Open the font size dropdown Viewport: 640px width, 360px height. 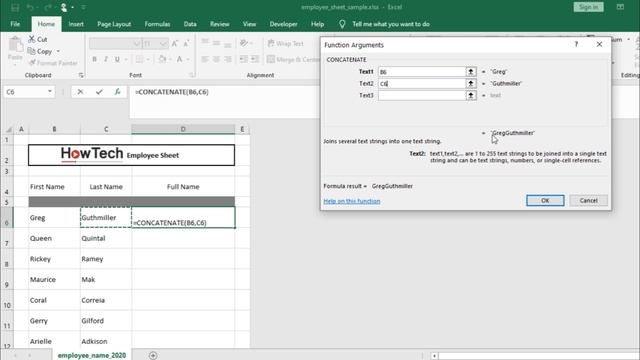(163, 43)
